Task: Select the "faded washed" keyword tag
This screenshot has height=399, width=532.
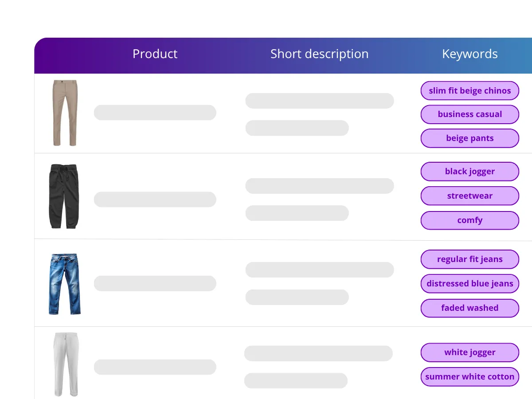Action: click(x=469, y=308)
